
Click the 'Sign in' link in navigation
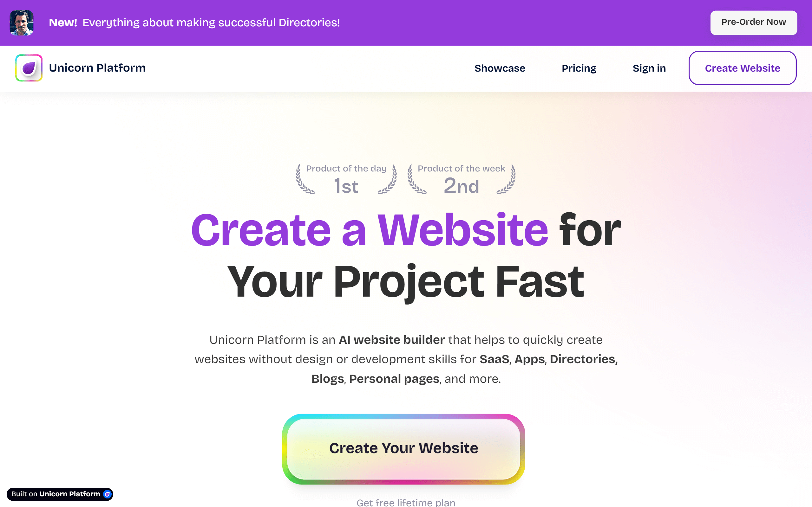click(650, 68)
